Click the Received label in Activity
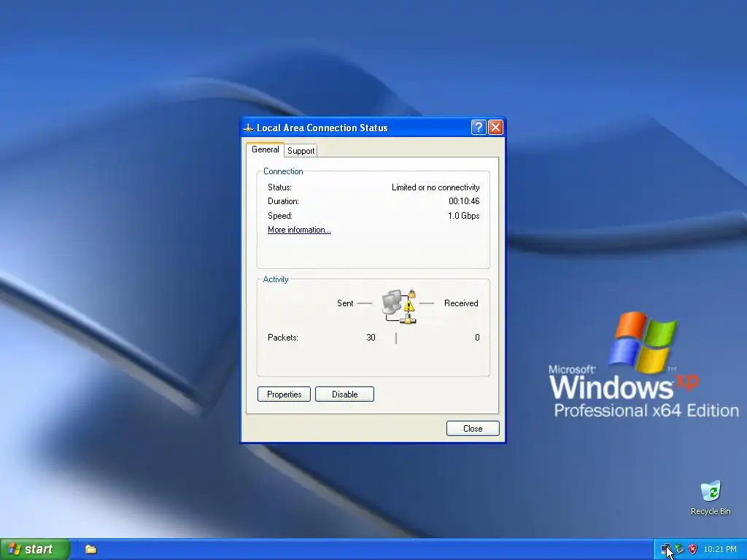 (461, 303)
